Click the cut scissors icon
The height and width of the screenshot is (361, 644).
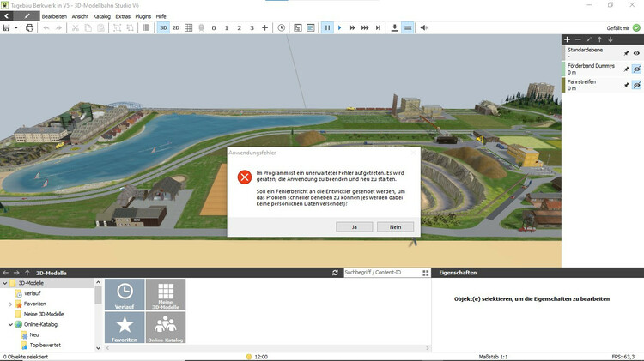(x=76, y=28)
